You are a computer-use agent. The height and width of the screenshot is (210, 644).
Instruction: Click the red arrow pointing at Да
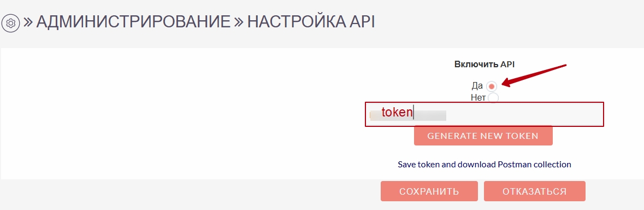535,75
